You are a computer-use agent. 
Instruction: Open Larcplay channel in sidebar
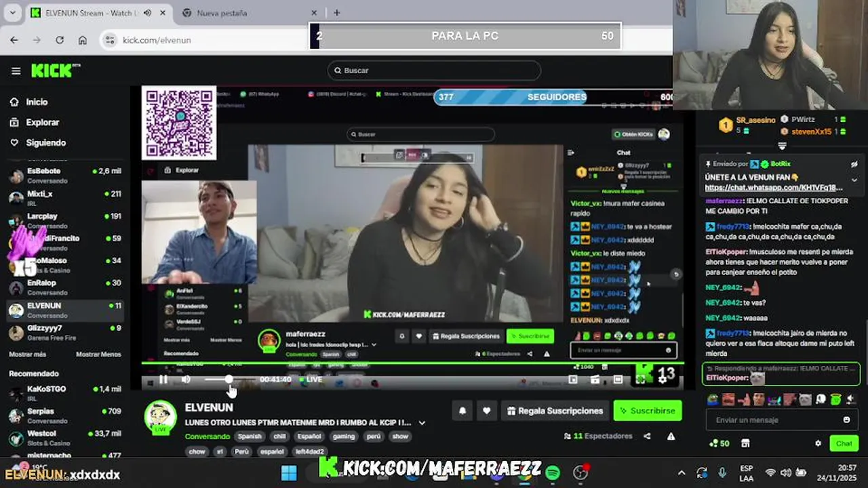coord(65,220)
